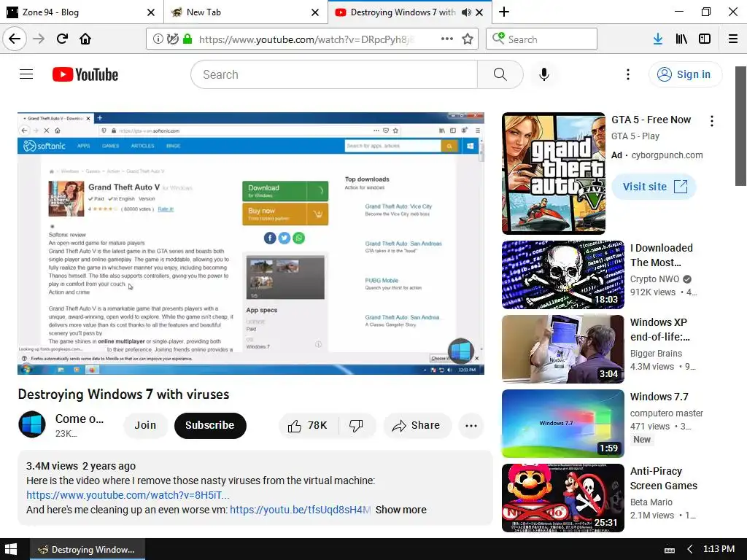Screen dimensions: 747x560
Task: Click the 1:13 PM taskbar clock
Action: [719, 549]
